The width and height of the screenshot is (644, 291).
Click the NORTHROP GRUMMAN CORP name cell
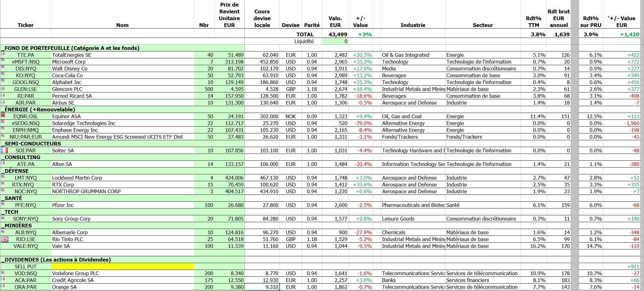pos(122,191)
